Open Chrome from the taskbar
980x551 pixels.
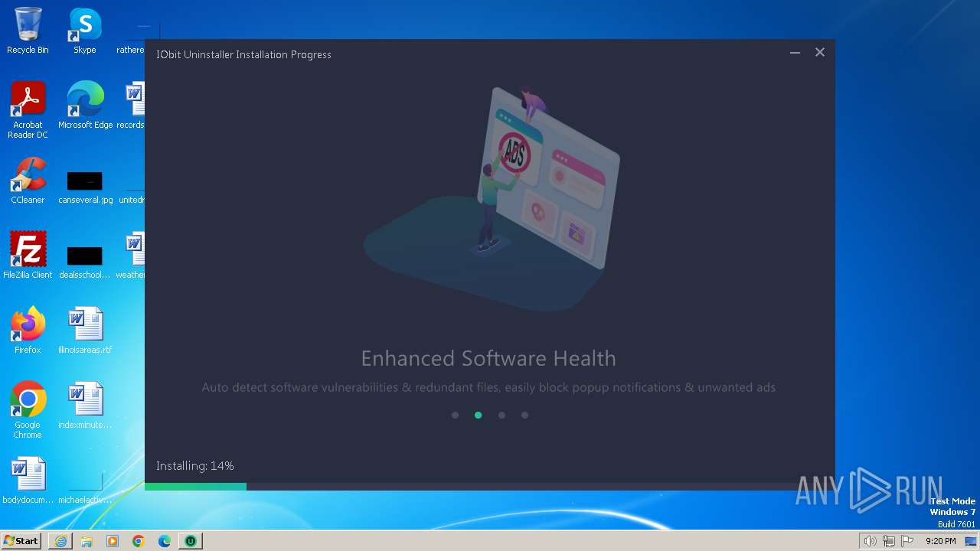pyautogui.click(x=139, y=541)
